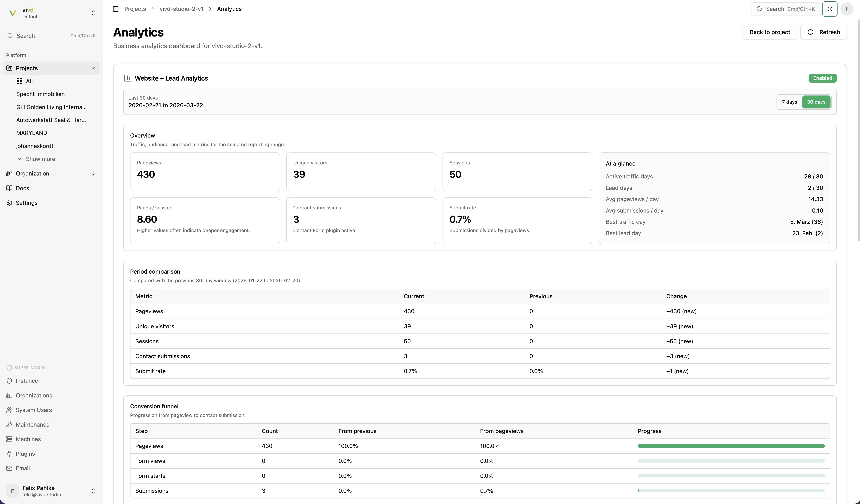This screenshot has width=860, height=504.
Task: Select the 30 days reporting range
Action: 816,102
